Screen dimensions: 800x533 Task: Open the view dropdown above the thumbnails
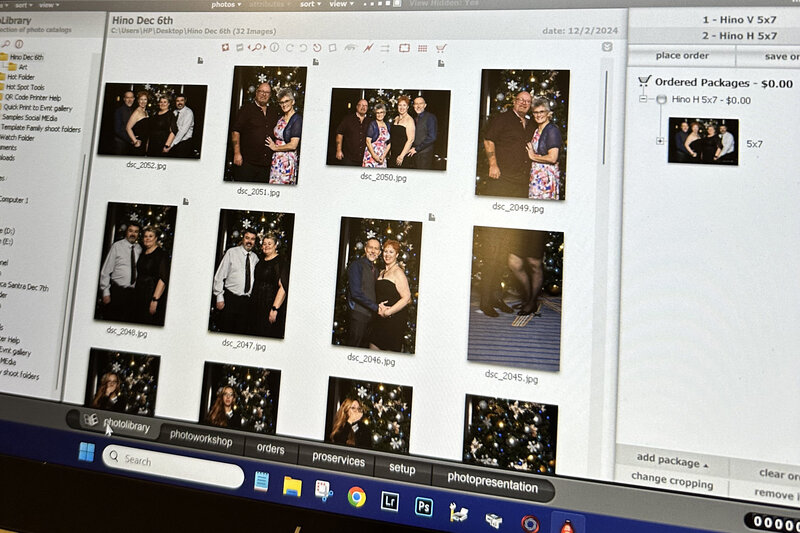point(341,4)
